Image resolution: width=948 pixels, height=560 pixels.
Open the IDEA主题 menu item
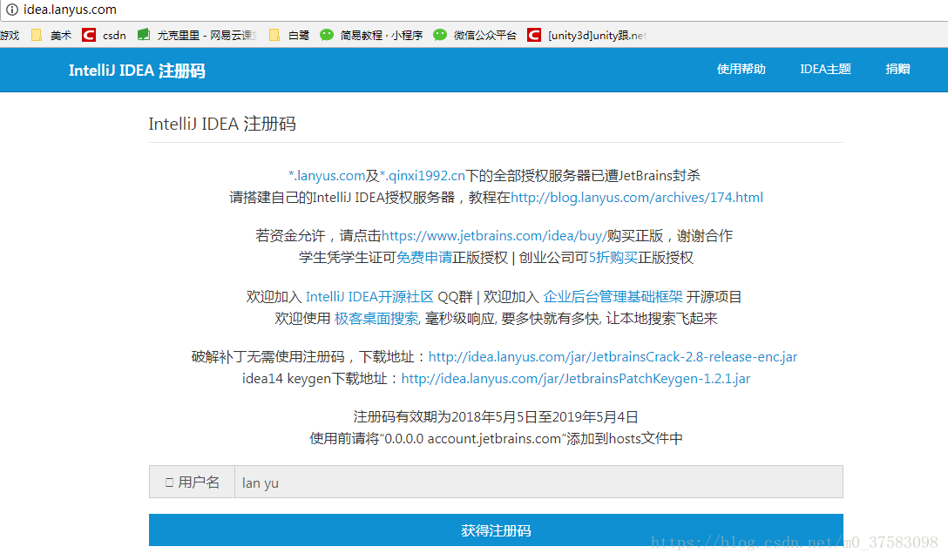(825, 69)
